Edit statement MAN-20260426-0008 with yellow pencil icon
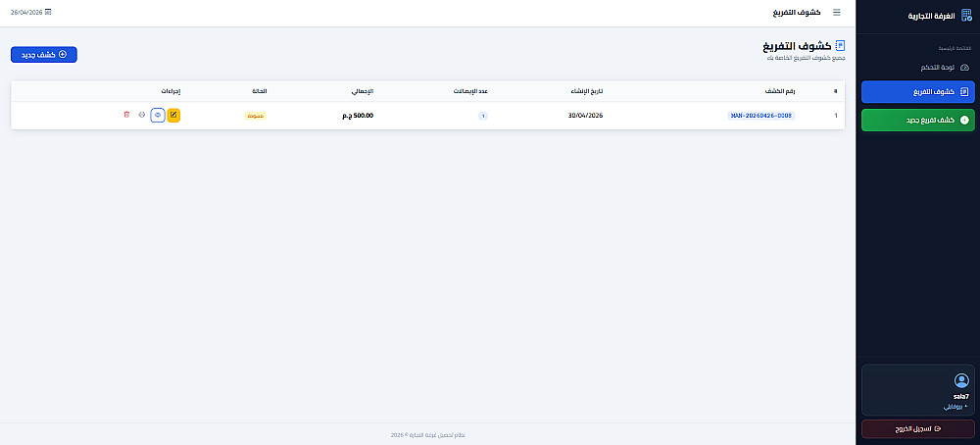 [x=173, y=116]
